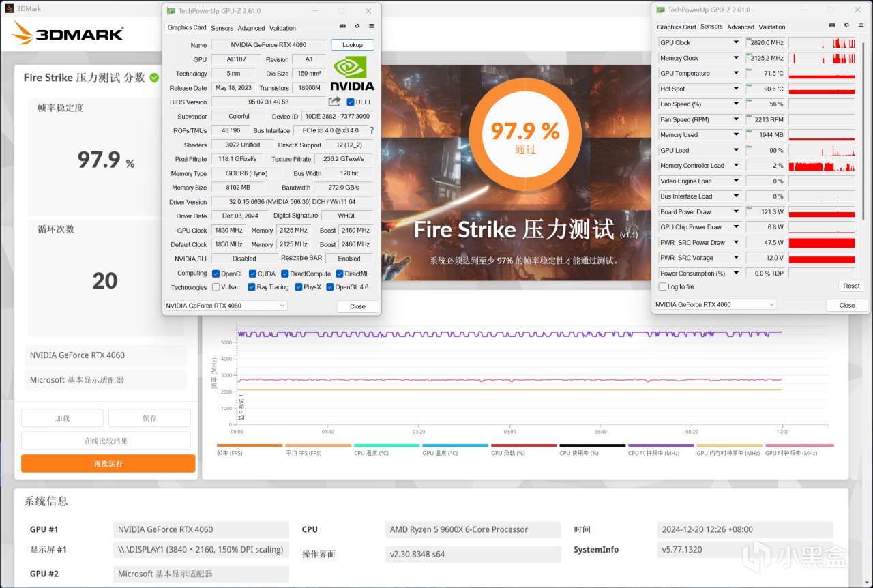Click the BIOS Version field 95.07.31.40.53
The width and height of the screenshot is (873, 588).
pyautogui.click(x=268, y=102)
